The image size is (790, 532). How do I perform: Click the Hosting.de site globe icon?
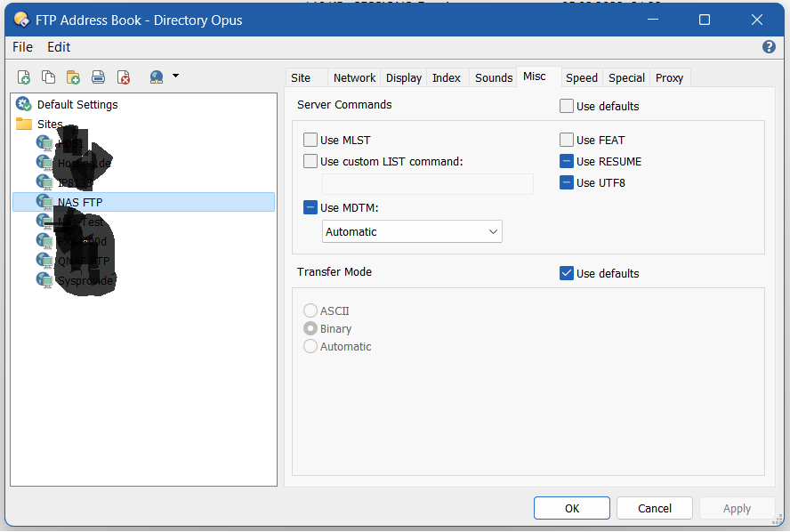(x=44, y=163)
